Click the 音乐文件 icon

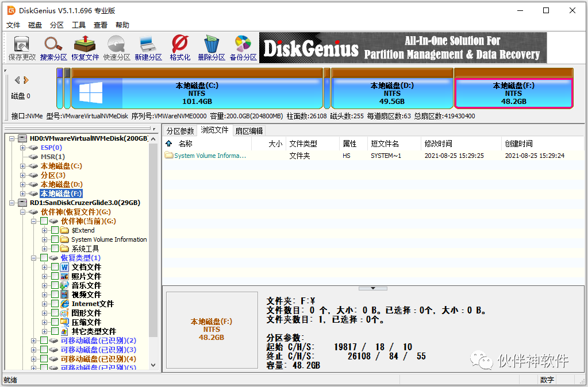pyautogui.click(x=64, y=285)
